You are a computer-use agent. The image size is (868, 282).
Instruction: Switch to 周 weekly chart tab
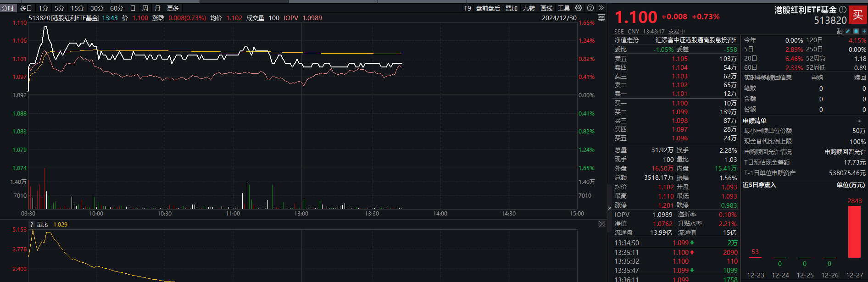coord(145,8)
